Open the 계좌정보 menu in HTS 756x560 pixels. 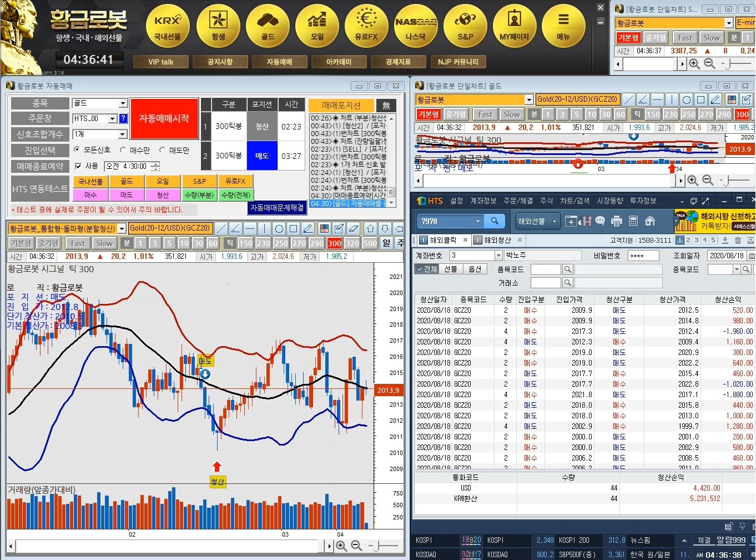click(483, 201)
